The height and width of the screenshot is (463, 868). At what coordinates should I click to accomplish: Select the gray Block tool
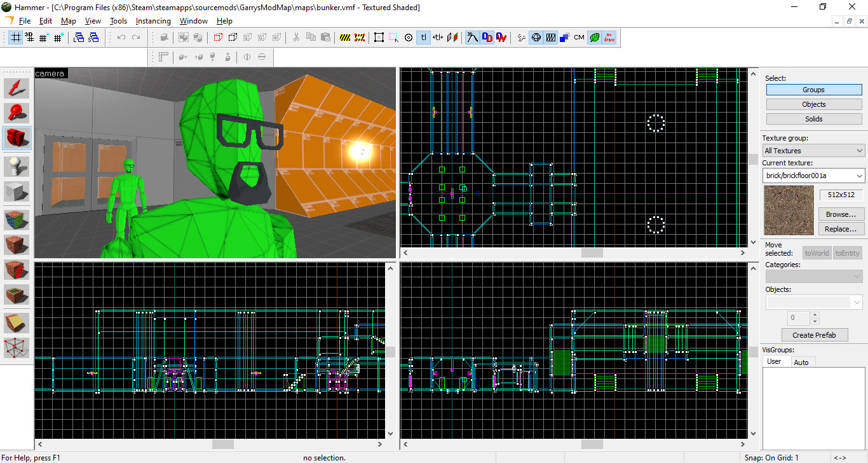tap(17, 191)
